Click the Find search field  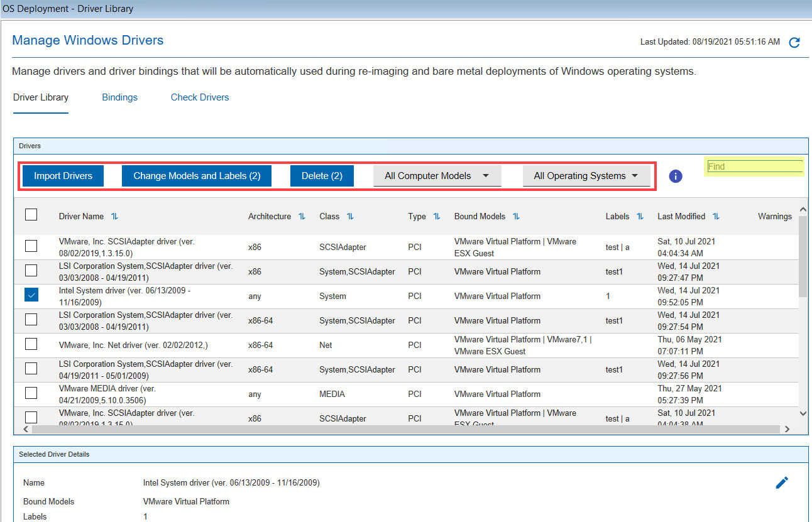754,166
